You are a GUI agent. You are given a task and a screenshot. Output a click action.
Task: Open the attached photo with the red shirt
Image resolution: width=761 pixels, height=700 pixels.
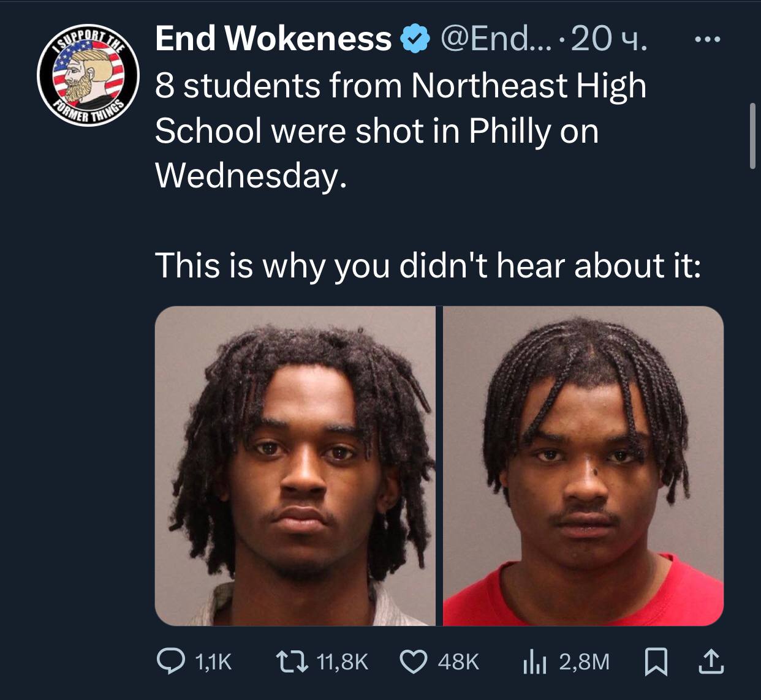[x=583, y=466]
